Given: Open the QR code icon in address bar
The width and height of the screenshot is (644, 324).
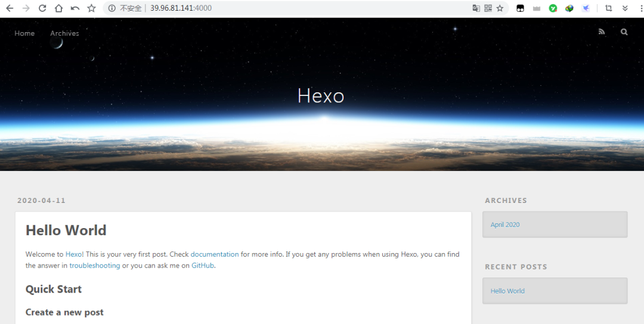Looking at the screenshot, I should (x=488, y=8).
